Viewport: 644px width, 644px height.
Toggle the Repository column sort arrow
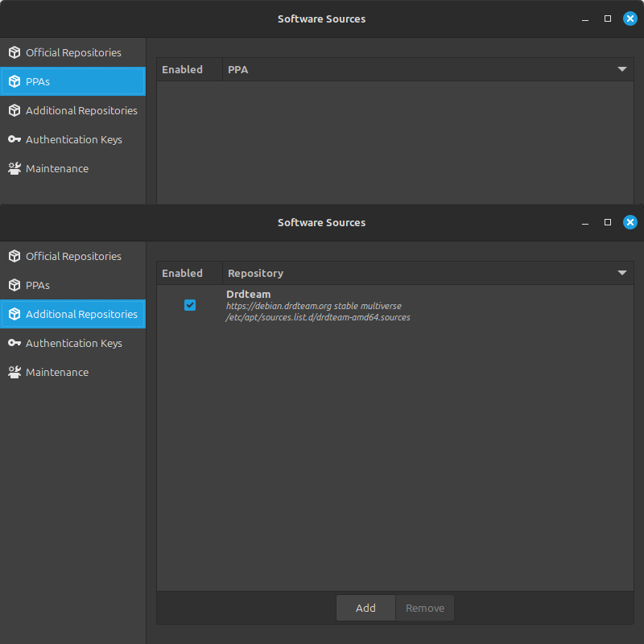pyautogui.click(x=621, y=273)
